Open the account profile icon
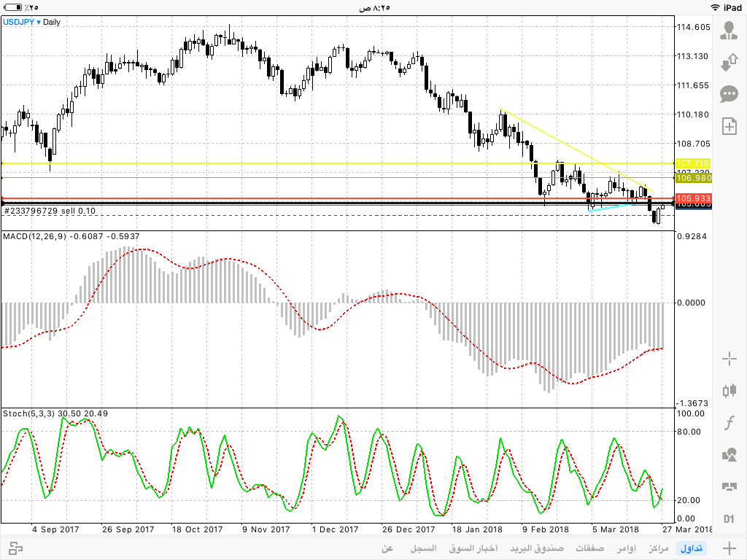747x560 pixels. coord(729,31)
